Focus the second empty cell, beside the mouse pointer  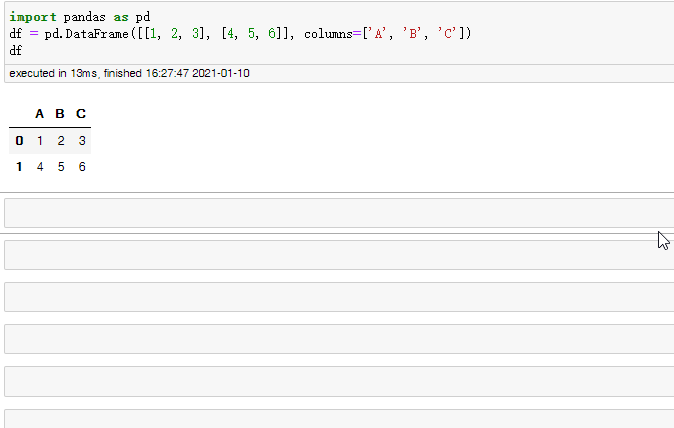point(340,255)
